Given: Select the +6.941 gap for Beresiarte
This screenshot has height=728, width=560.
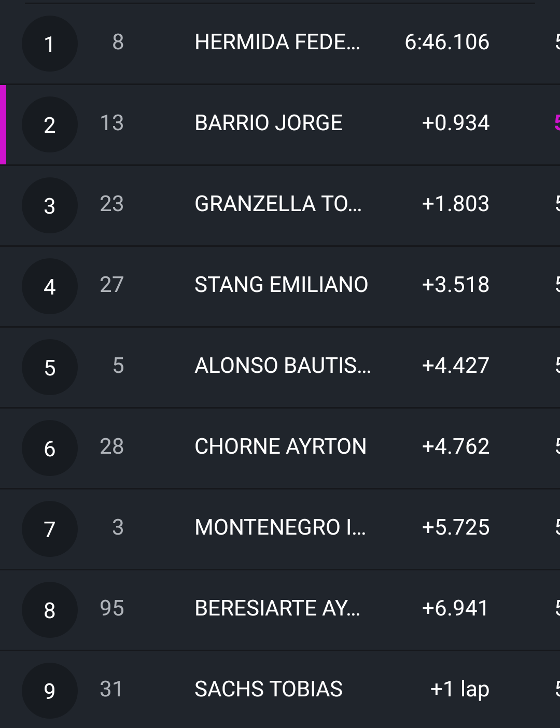Looking at the screenshot, I should click(x=455, y=608).
